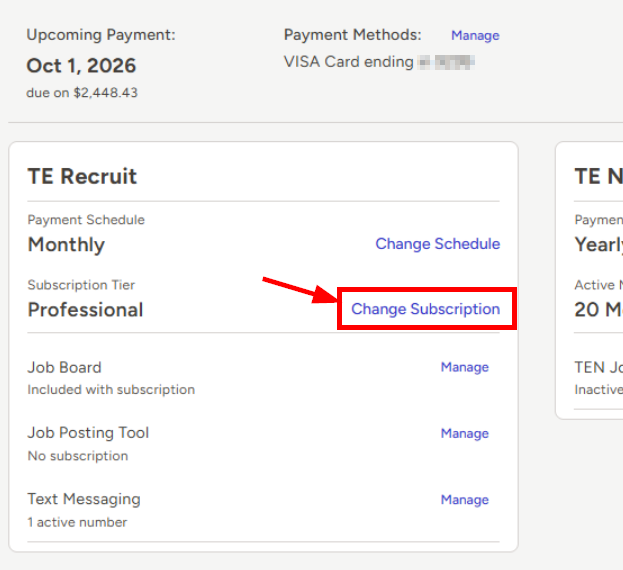The height and width of the screenshot is (570, 623).
Task: Select the Oct 1, 2026 payment date
Action: pos(81,66)
